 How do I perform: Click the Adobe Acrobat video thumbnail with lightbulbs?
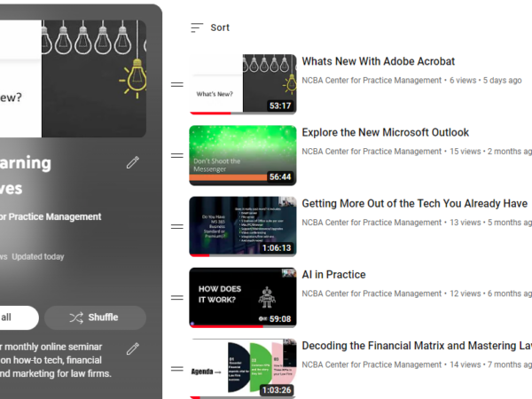(242, 84)
